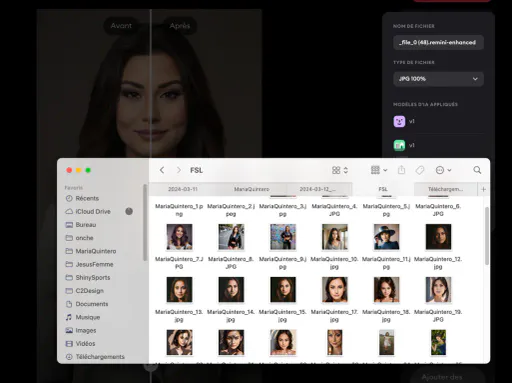Image resolution: width=512 pixels, height=383 pixels.
Task: Select the FSL tab
Action: (x=383, y=189)
